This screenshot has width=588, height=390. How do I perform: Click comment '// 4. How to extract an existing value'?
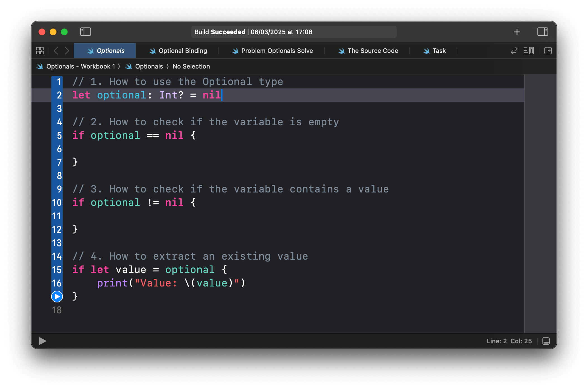[x=190, y=256]
